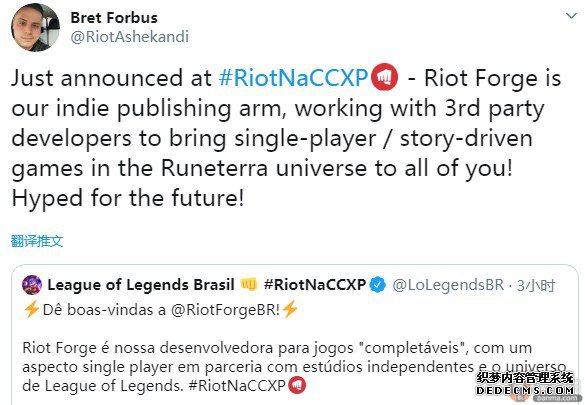Open the #RiotNaCCXP hashtag in main tweet
The image size is (585, 405).
point(294,78)
